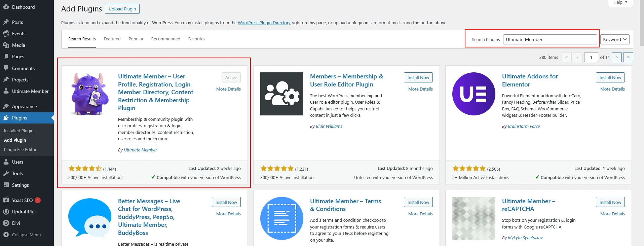Open Installed Plugins submenu item
644x246 pixels.
(x=20, y=131)
